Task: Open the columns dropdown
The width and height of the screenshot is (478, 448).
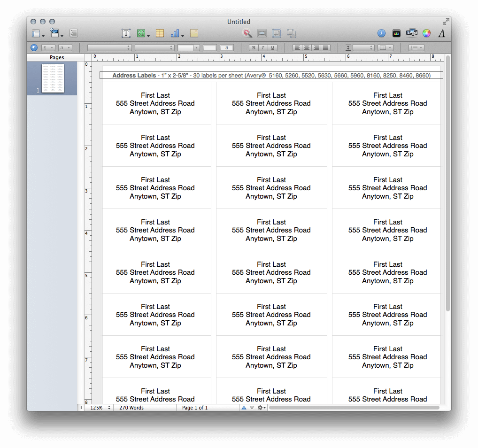Action: coord(385,47)
